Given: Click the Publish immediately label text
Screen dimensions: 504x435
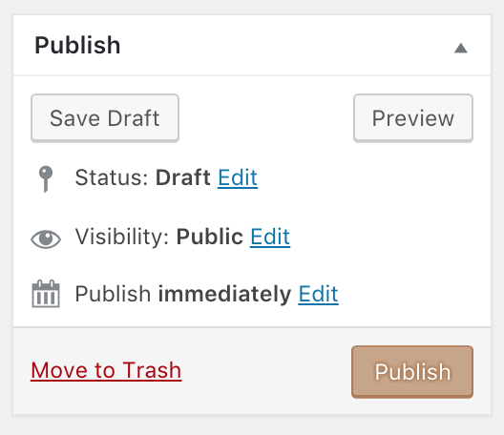Looking at the screenshot, I should [183, 294].
